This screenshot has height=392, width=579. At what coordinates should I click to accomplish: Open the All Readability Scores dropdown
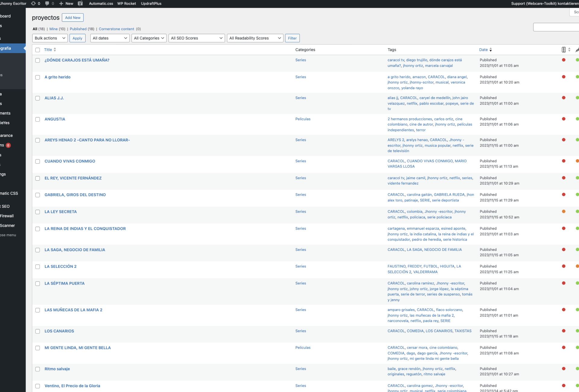click(255, 38)
